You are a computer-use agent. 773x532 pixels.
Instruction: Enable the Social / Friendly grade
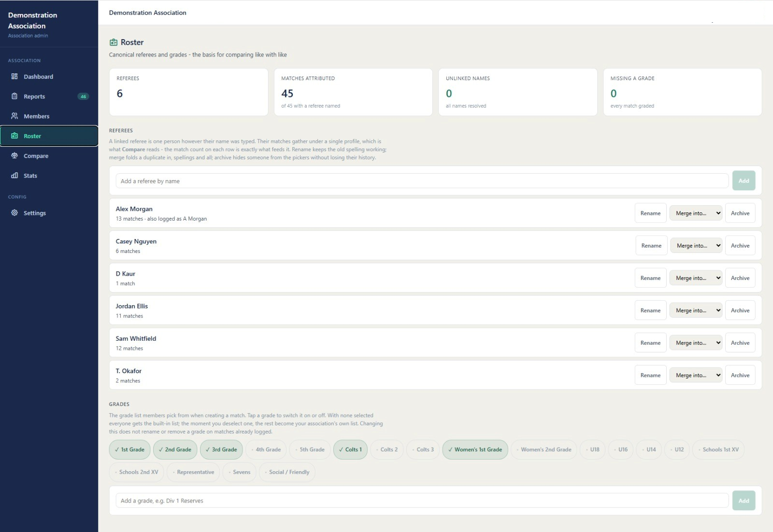pos(287,472)
